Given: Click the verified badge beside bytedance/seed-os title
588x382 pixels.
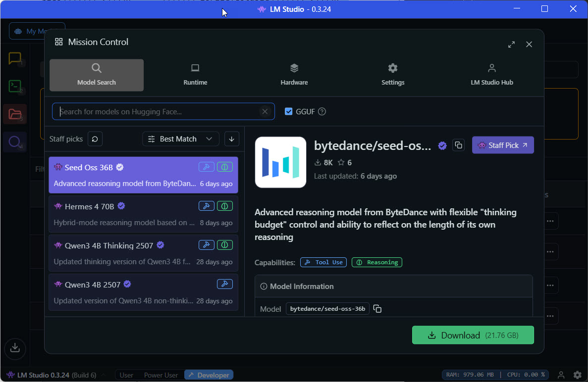Looking at the screenshot, I should [442, 145].
